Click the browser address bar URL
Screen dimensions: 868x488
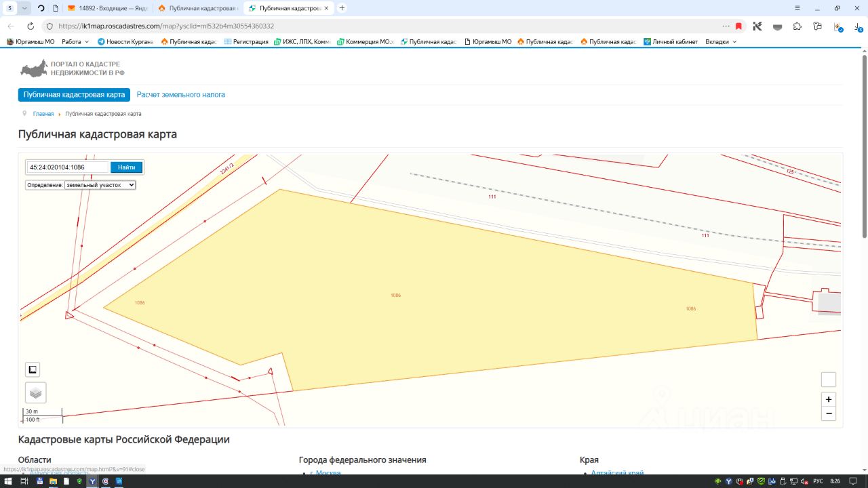point(166,26)
